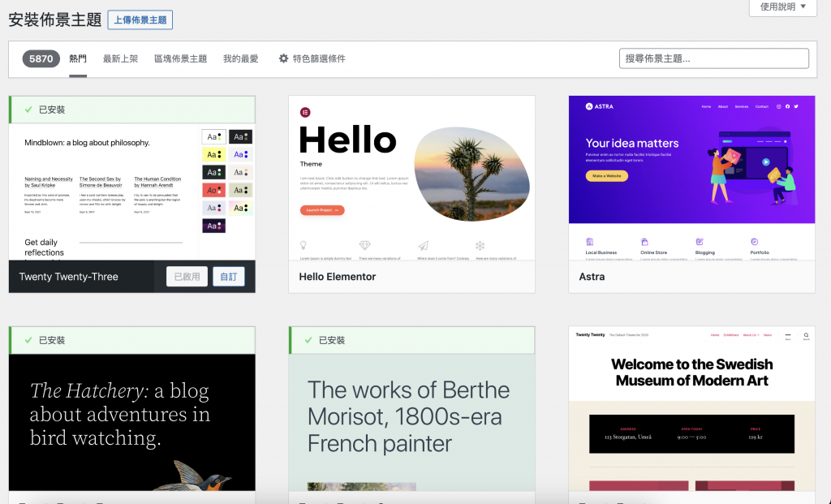
Task: Click the checkmark installed icon on Twenty Twenty-Three
Action: [28, 110]
